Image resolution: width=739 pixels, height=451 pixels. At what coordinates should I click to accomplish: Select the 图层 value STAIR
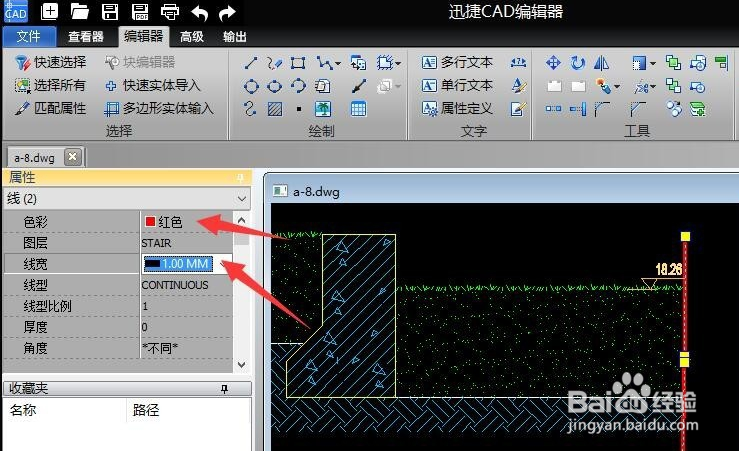coord(156,243)
